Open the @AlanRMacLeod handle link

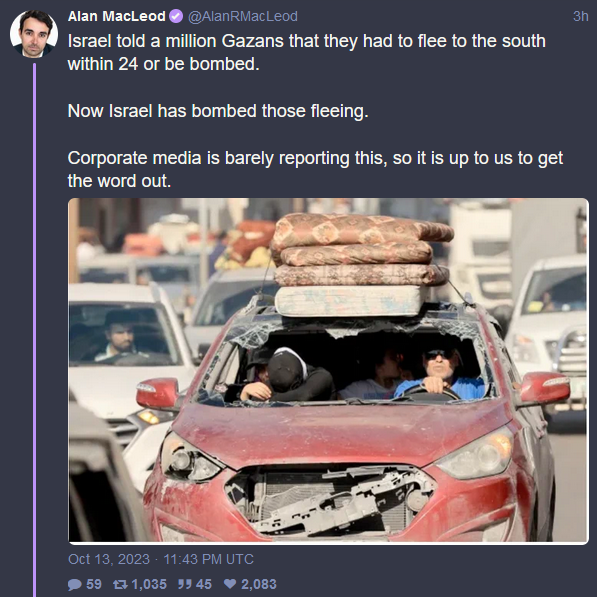(243, 16)
